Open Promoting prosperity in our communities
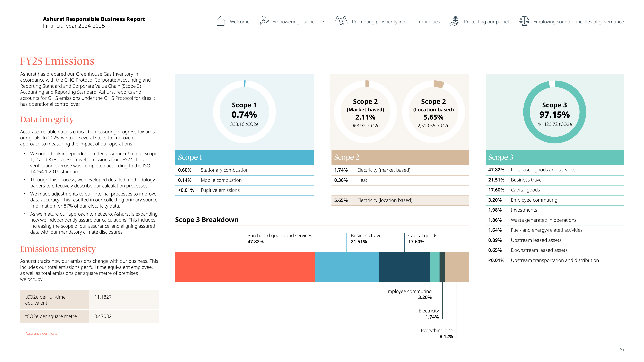 396,22
